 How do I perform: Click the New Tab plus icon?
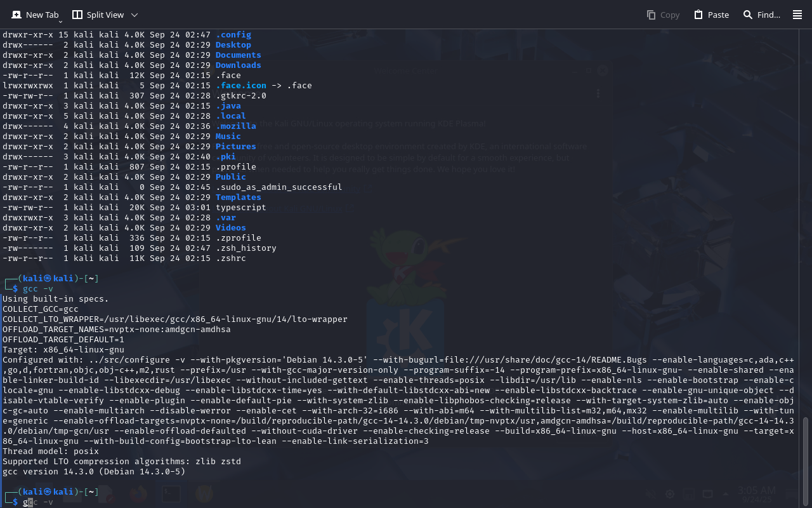[16, 15]
